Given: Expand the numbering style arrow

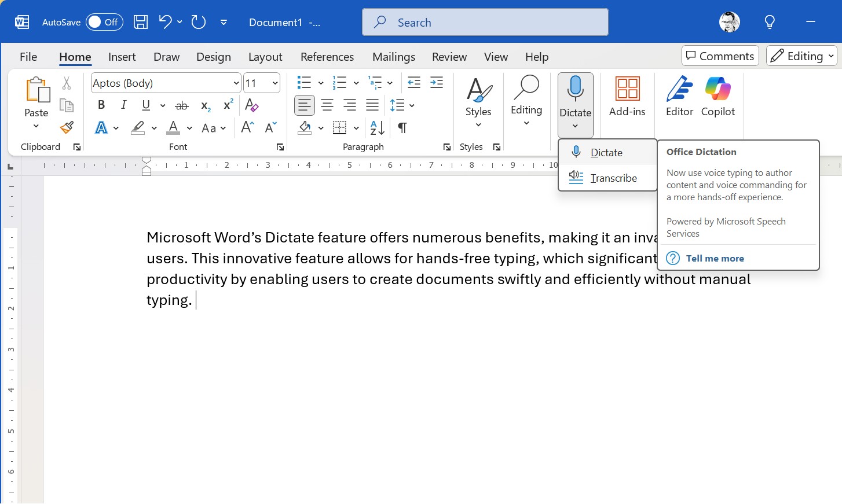Looking at the screenshot, I should [356, 83].
